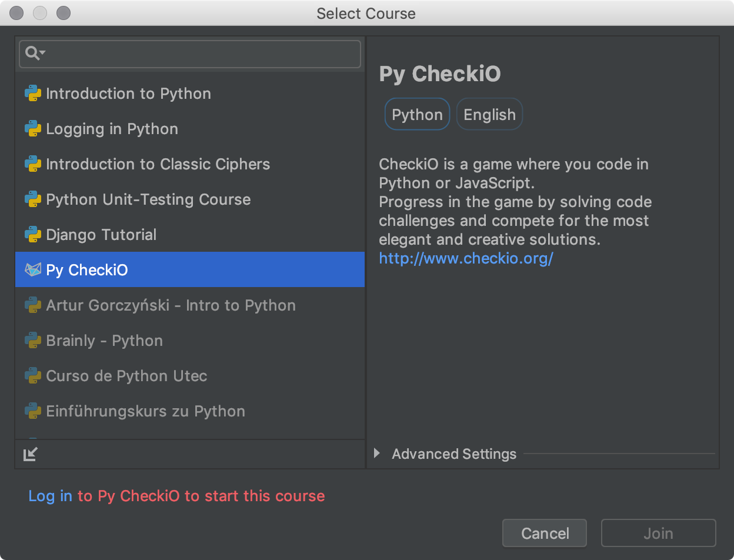Click the Python language tag
734x560 pixels.
(417, 114)
